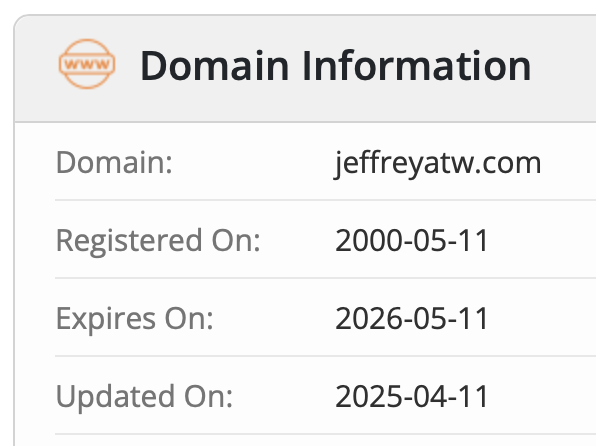Screen dimensions: 596x446
Task: Click the line separating header from rows
Action: coord(305,122)
